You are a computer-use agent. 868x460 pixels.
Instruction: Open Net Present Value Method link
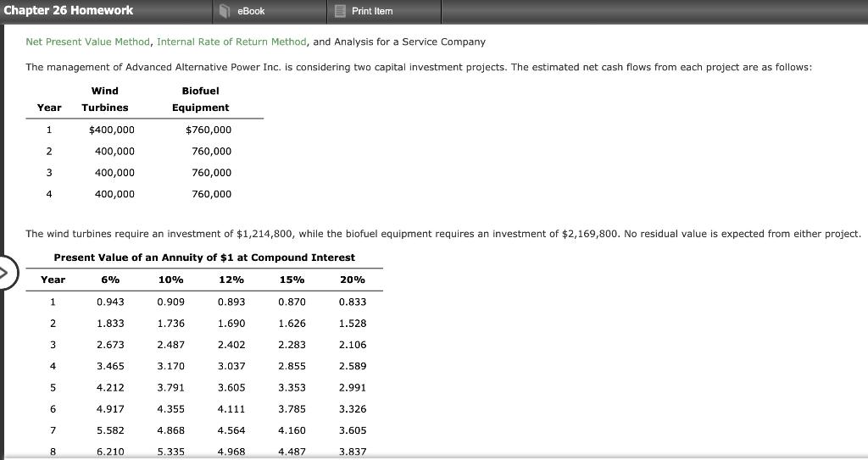[x=87, y=42]
